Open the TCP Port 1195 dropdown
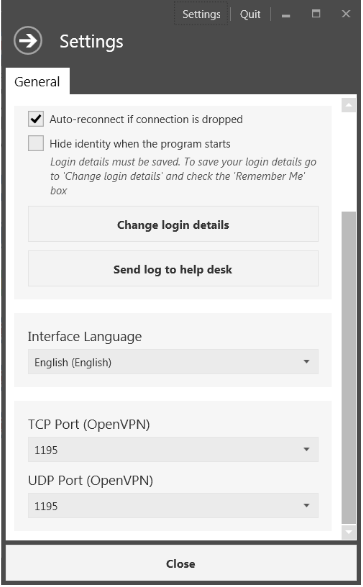Viewport: 363px width, 587px height. coord(173,449)
